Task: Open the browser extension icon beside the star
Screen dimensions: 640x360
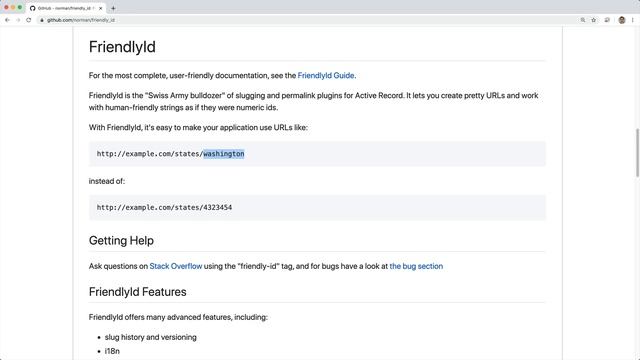Action: (607, 20)
